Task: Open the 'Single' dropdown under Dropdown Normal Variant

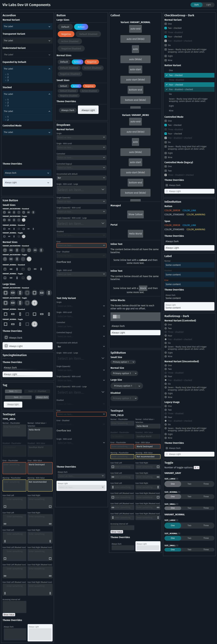Action: pyautogui.click(x=81, y=137)
